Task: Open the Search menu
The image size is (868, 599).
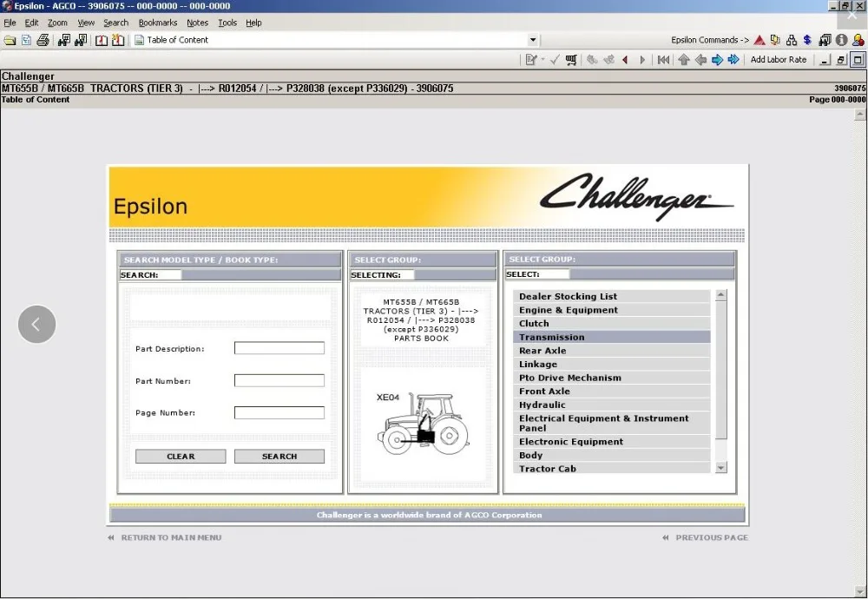Action: coord(115,23)
